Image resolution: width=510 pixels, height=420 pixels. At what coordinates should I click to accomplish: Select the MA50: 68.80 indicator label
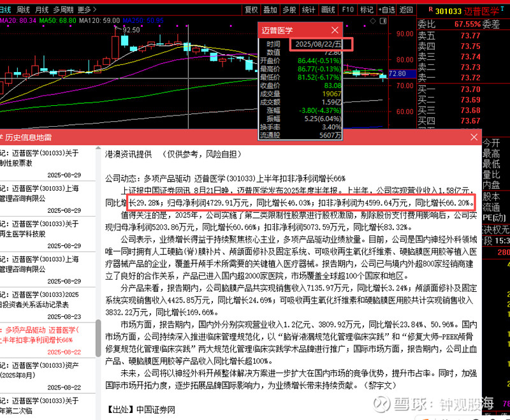tap(57, 20)
